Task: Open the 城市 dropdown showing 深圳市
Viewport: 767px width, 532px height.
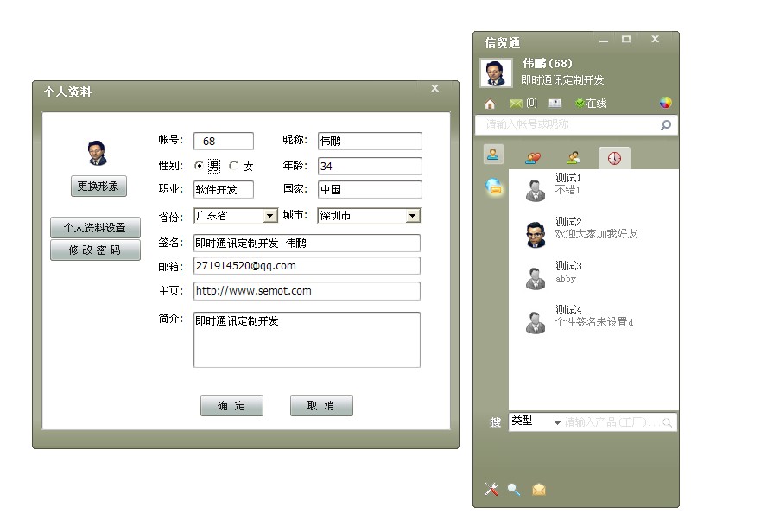Action: (x=369, y=216)
